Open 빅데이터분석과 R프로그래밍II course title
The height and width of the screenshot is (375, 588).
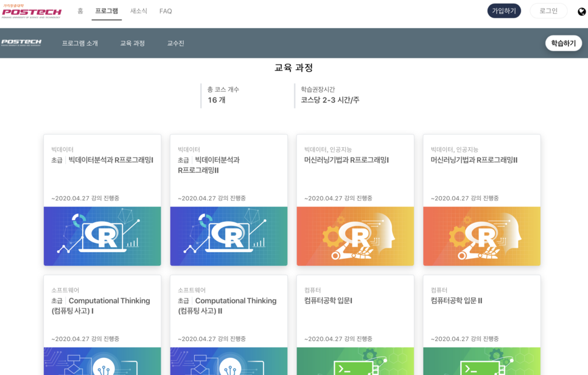209,165
